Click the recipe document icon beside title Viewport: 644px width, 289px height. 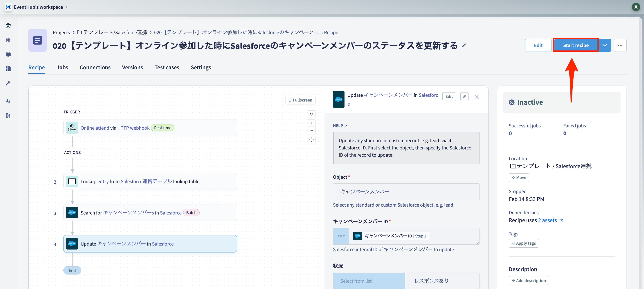(x=38, y=40)
